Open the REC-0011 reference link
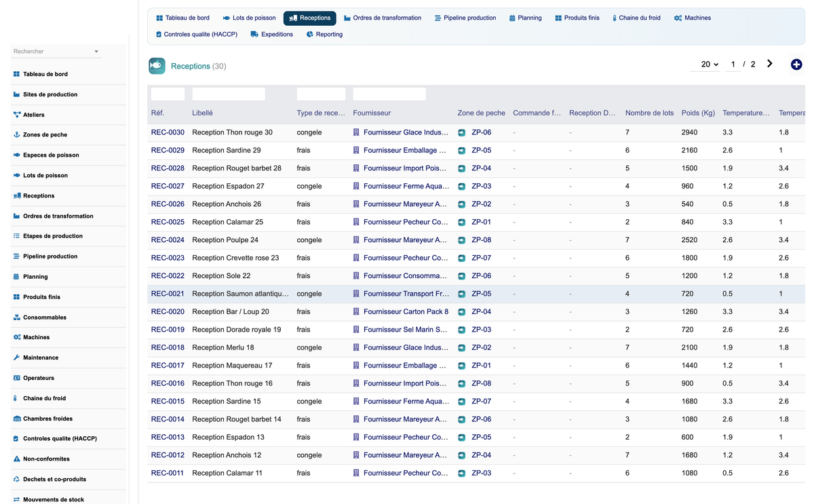Viewport: 814px width, 504px height. coord(168,473)
